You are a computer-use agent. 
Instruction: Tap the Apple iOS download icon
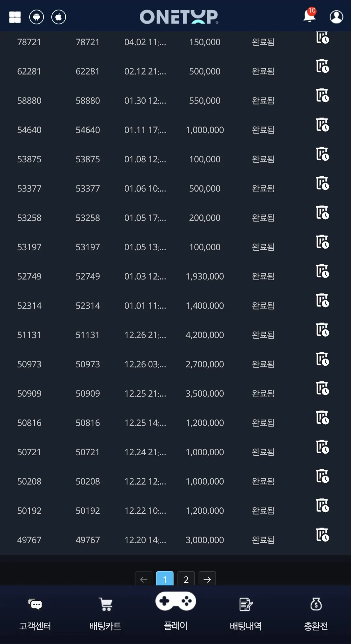coord(58,17)
